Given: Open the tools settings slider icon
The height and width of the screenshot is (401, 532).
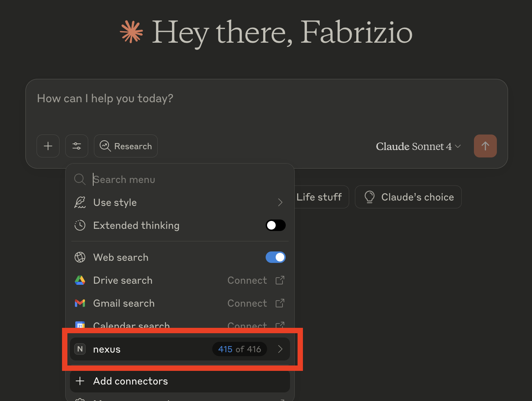Looking at the screenshot, I should click(x=76, y=146).
